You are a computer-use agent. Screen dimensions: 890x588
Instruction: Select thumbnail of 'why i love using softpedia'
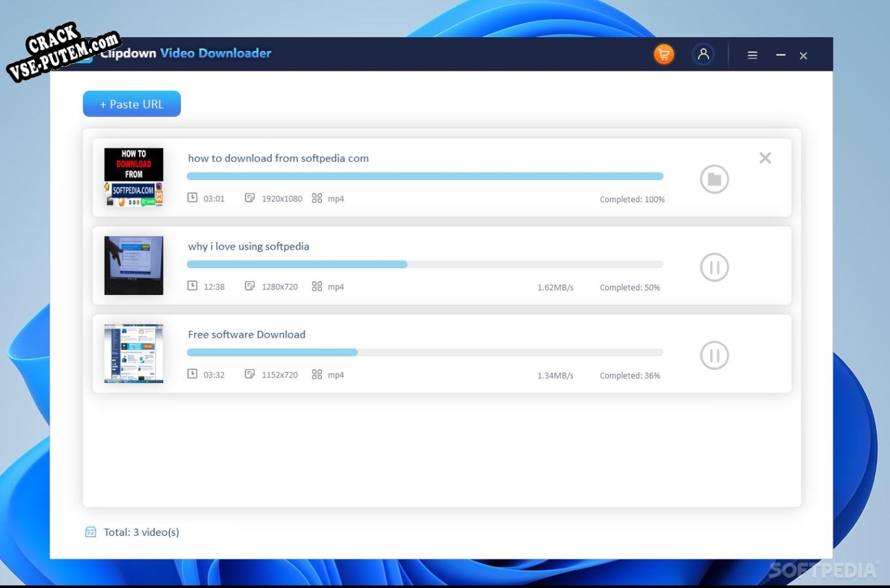(x=133, y=265)
